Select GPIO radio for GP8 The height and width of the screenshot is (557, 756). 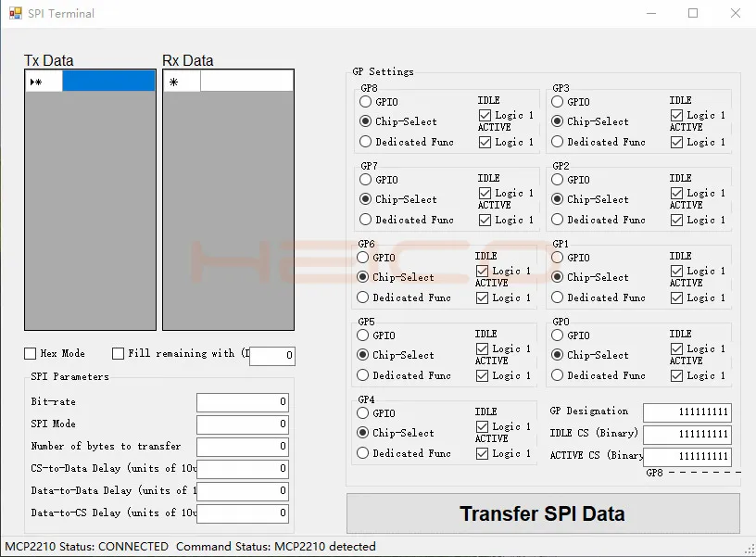pos(365,102)
